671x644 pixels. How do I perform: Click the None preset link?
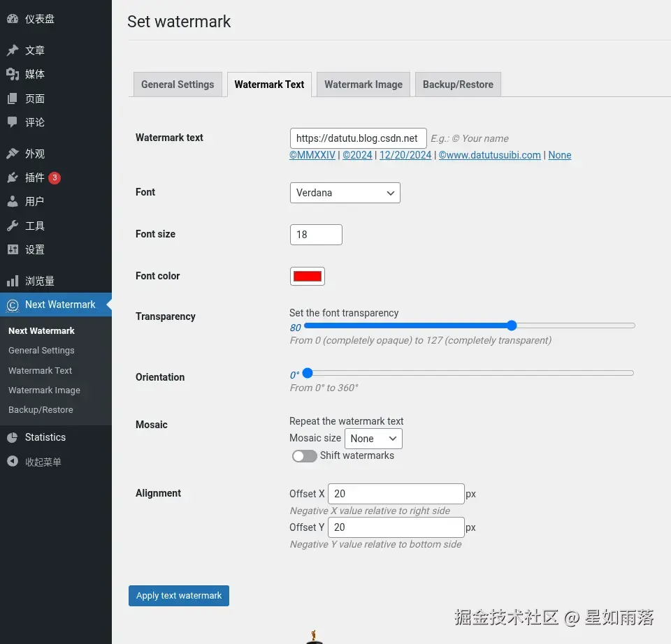coord(560,155)
